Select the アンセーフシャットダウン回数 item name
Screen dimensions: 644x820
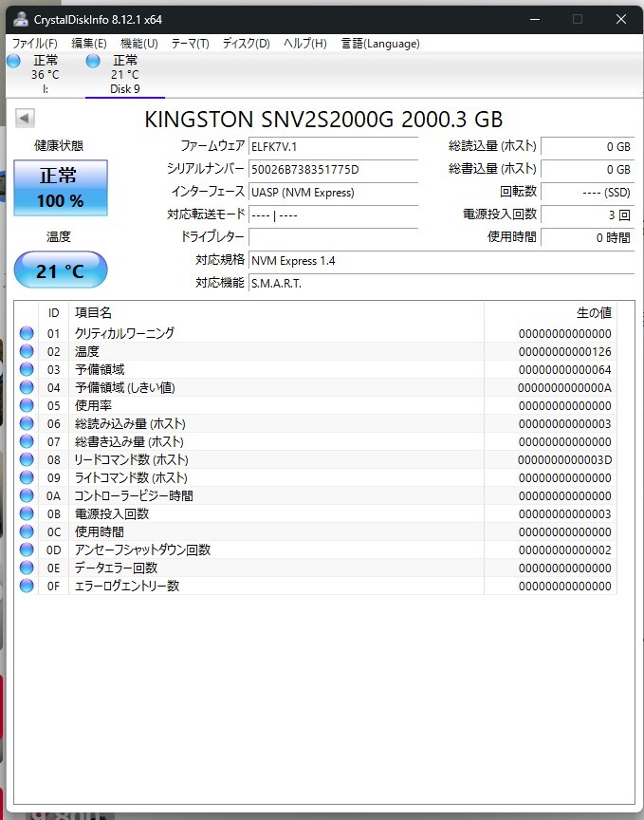142,550
